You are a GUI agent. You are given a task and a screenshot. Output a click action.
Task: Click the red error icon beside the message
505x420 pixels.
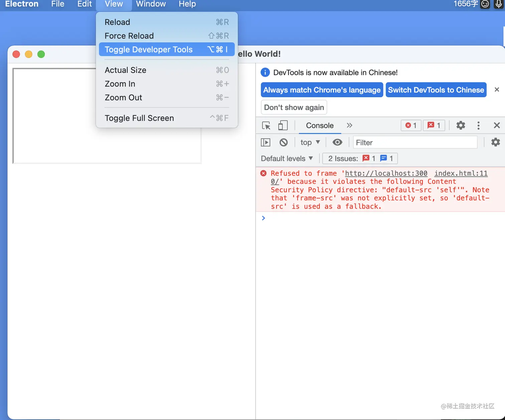click(264, 173)
